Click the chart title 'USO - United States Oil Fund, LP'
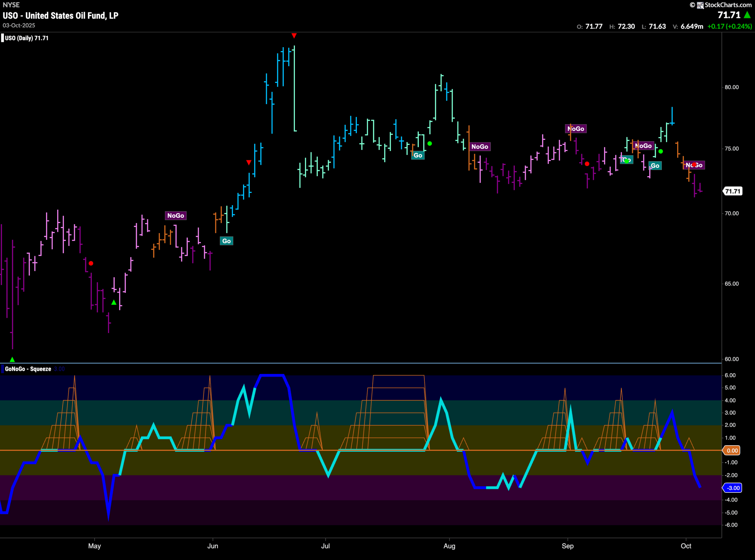 pyautogui.click(x=61, y=16)
